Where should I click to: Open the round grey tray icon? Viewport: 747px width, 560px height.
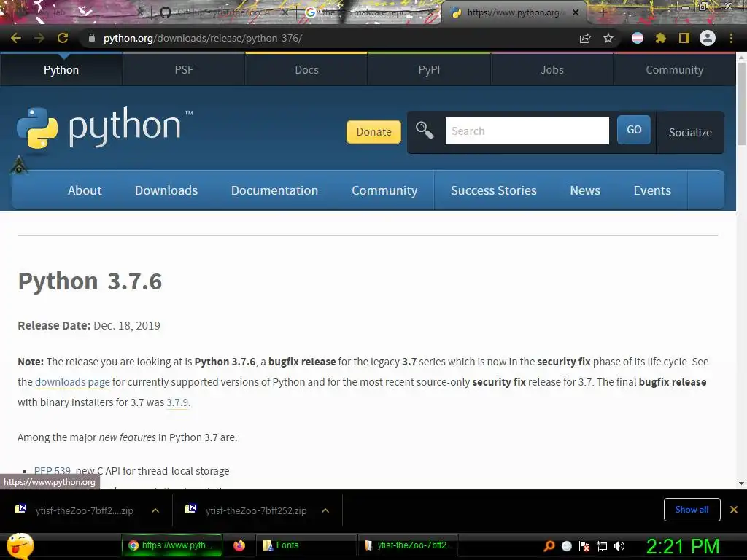tap(566, 546)
